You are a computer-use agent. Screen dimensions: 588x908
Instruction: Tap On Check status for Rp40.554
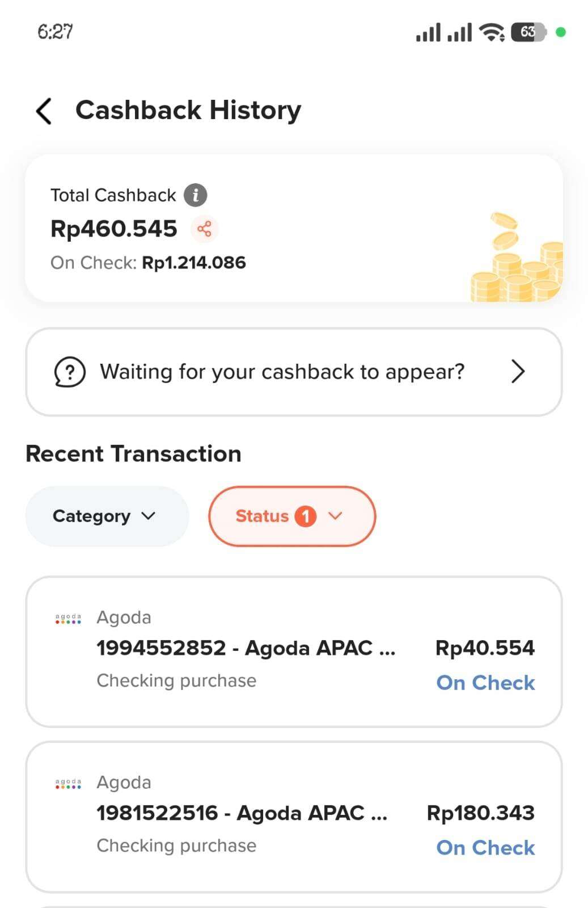click(485, 683)
